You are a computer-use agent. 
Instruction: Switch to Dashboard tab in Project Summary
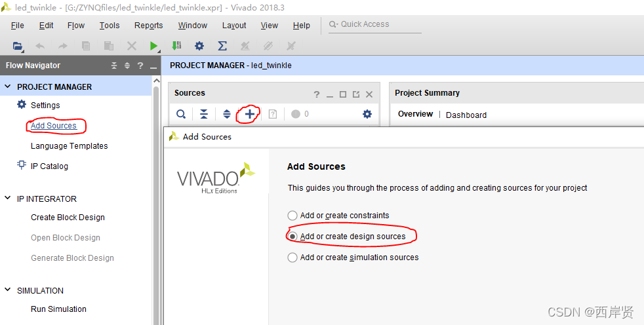[466, 115]
